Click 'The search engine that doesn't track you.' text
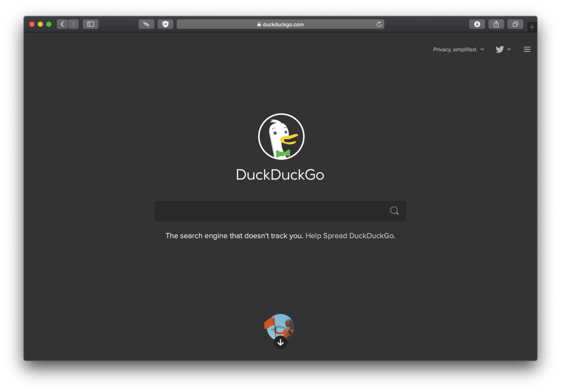This screenshot has width=561, height=392. point(234,236)
